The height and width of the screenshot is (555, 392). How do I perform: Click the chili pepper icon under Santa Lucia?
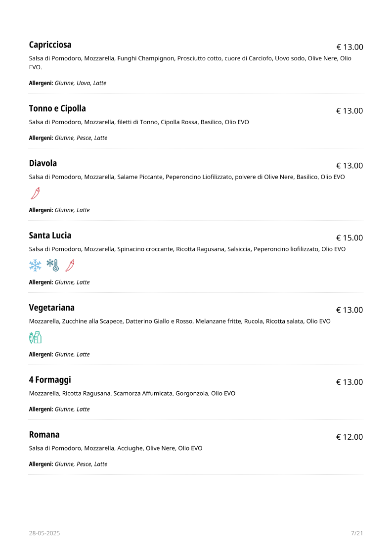point(70,266)
